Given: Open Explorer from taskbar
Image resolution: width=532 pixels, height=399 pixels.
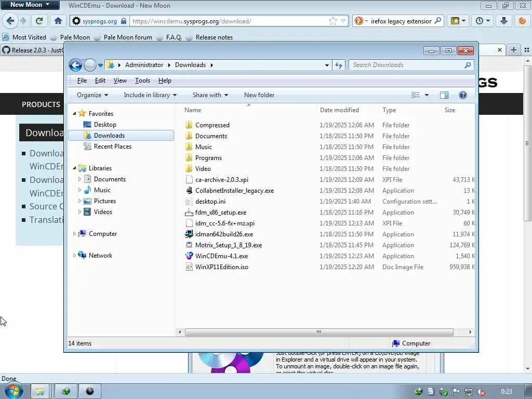Looking at the screenshot, I should 39,392.
